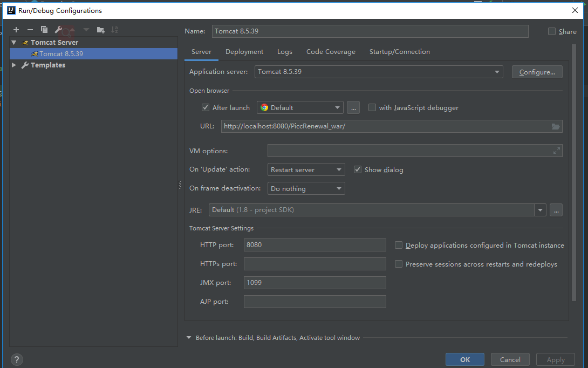Enable the with JavaScript debugger checkbox
This screenshot has height=368, width=588.
[x=372, y=107]
